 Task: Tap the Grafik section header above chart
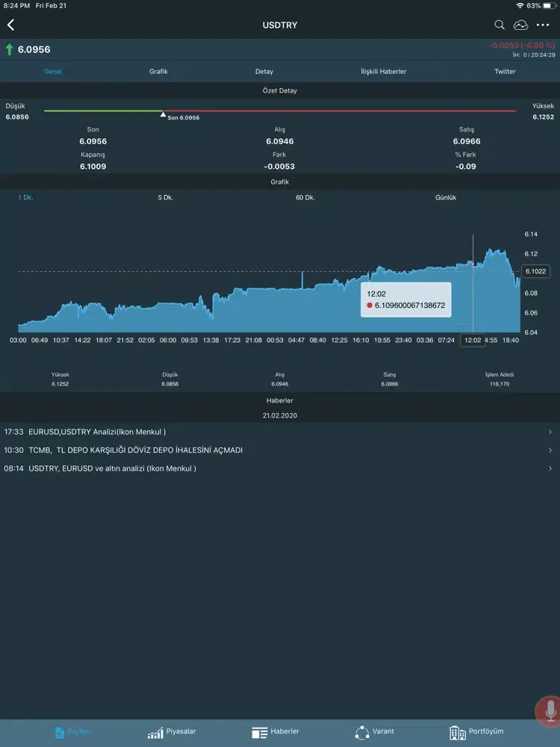[280, 182]
